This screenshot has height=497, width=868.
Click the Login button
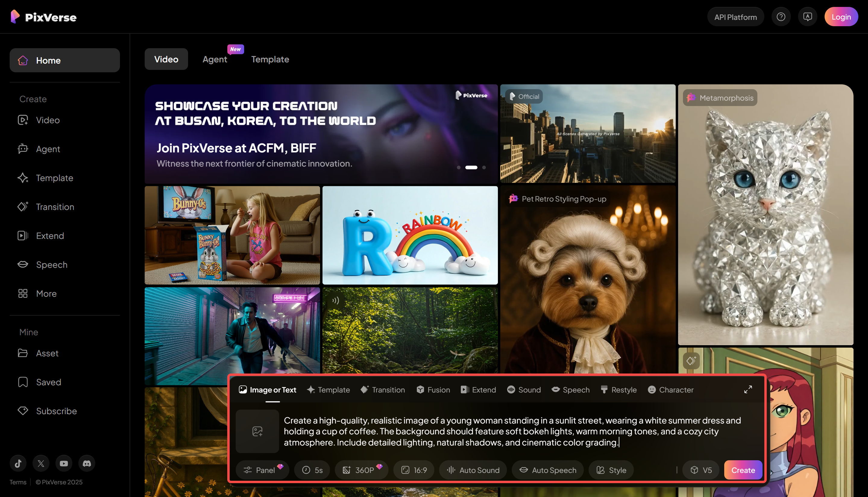pyautogui.click(x=841, y=16)
